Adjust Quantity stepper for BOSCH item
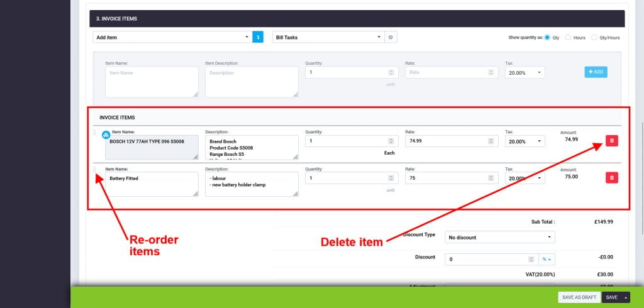Image resolution: width=644 pixels, height=308 pixels. pyautogui.click(x=391, y=141)
